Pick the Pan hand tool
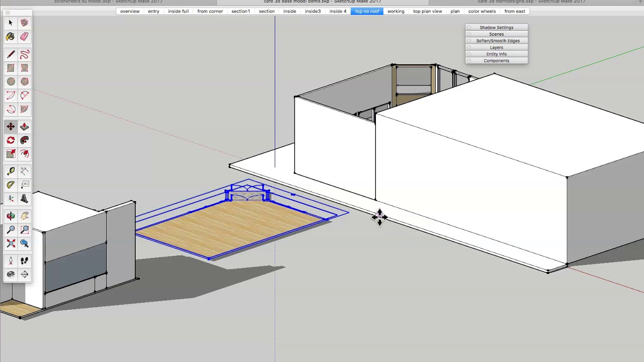Viewport: 644px width, 362px height. pos(24,216)
